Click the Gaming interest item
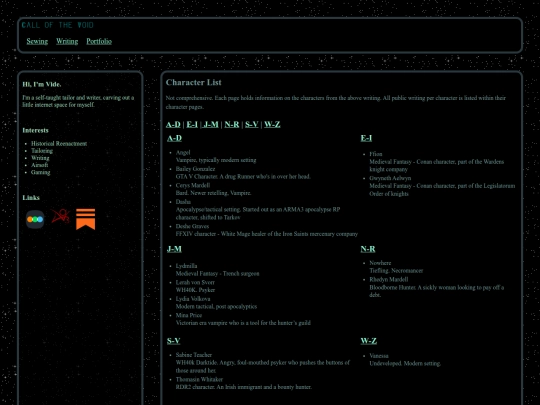540x405 pixels. coord(41,172)
